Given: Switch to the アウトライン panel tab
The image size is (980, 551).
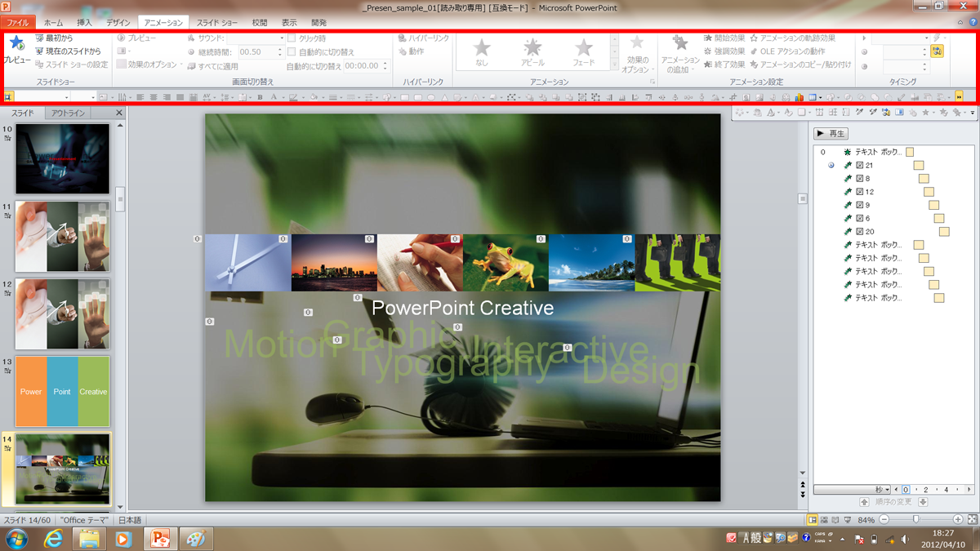Looking at the screenshot, I should pyautogui.click(x=67, y=113).
